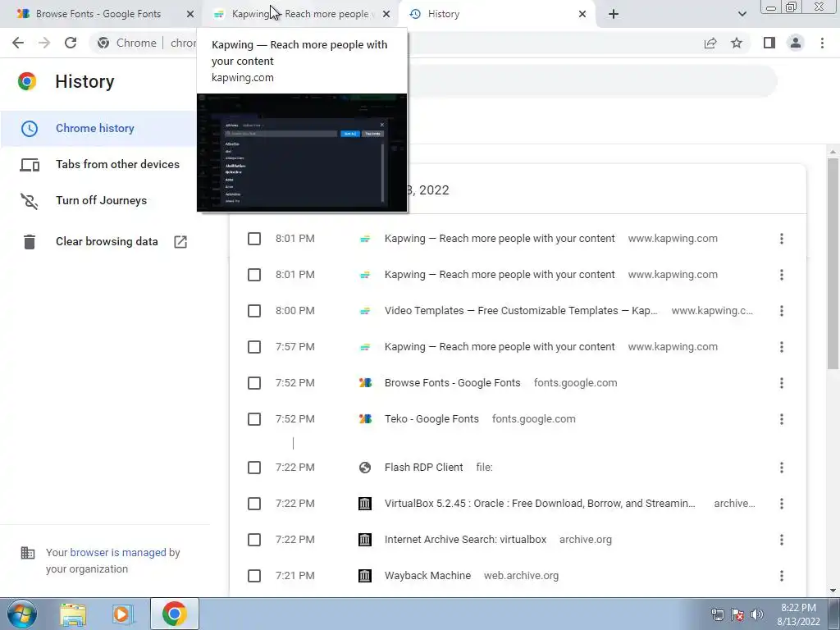This screenshot has height=630, width=840.
Task: Open more actions for VirtualBox 5.2.45 entry
Action: [x=782, y=504]
